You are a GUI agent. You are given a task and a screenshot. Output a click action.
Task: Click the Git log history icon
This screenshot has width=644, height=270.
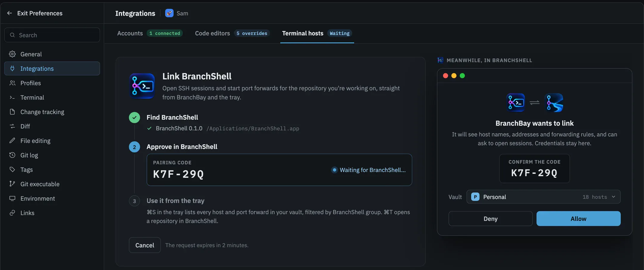click(x=12, y=155)
